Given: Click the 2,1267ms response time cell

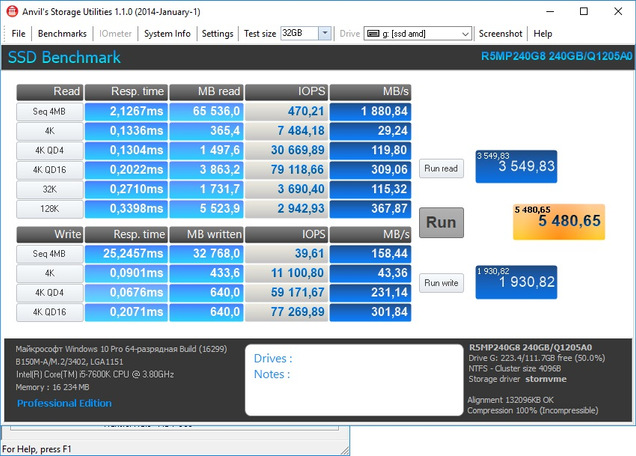Looking at the screenshot, I should (x=126, y=112).
